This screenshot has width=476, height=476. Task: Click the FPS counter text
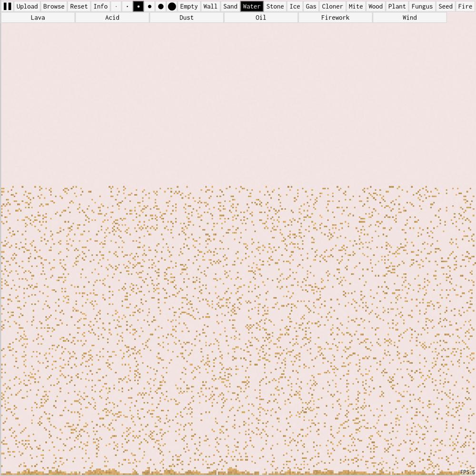(468, 472)
